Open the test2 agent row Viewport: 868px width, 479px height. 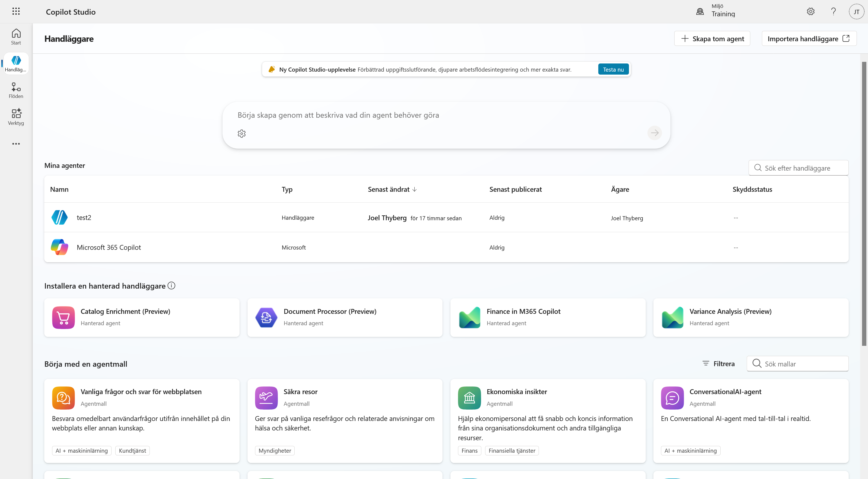(x=446, y=218)
